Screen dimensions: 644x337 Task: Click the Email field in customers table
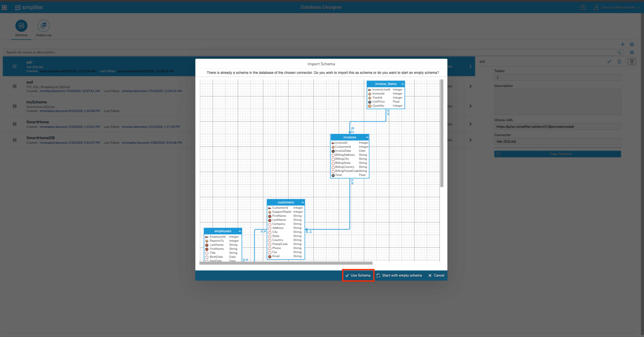point(286,256)
